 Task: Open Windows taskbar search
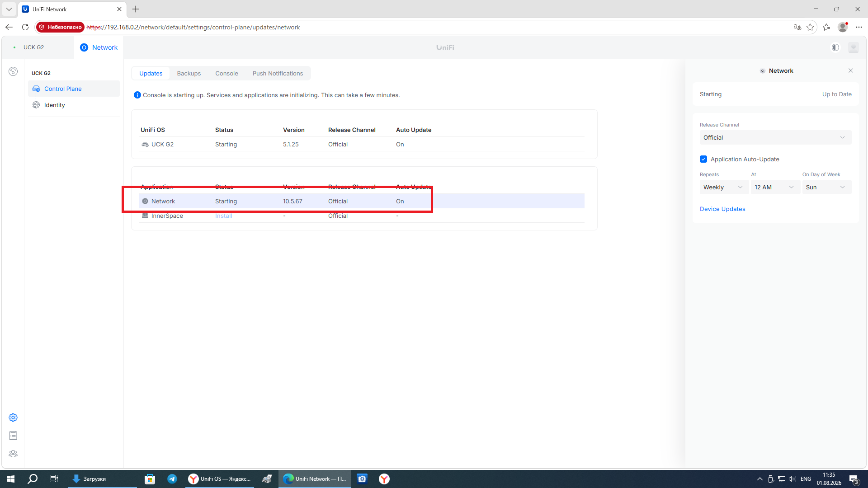tap(33, 479)
